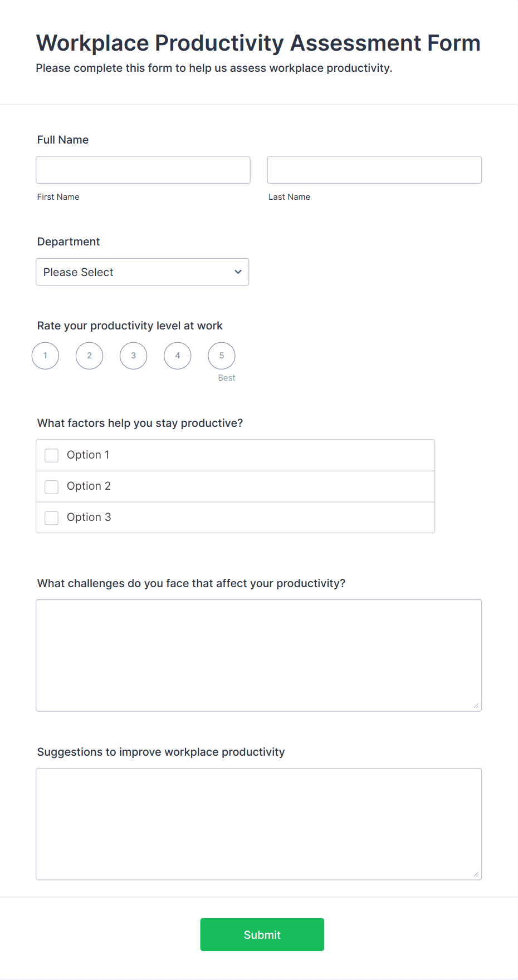This screenshot has width=518, height=980.
Task: Select productivity rating 3
Action: point(133,356)
